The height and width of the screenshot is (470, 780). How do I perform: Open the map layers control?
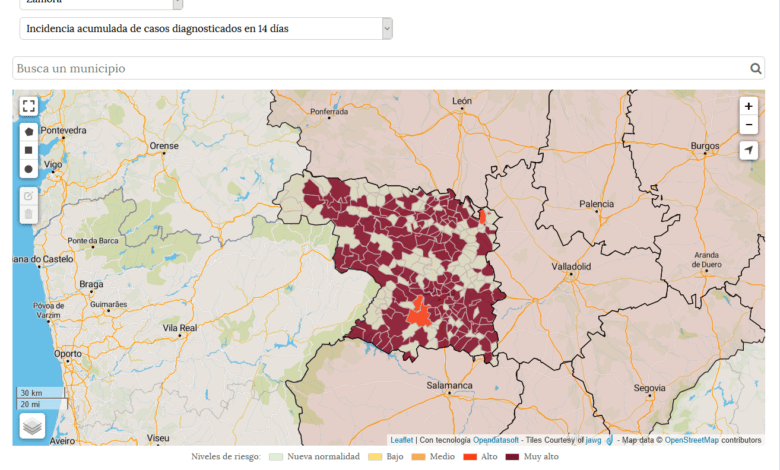(32, 427)
